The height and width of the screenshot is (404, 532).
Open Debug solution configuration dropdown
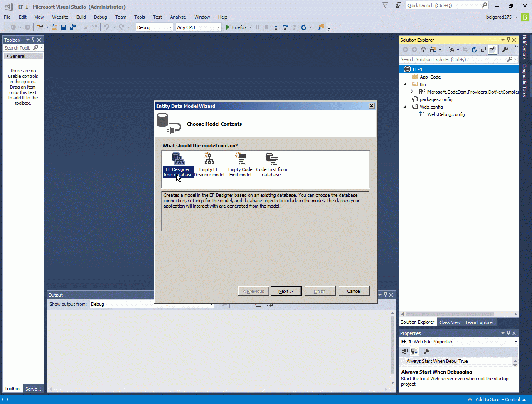pyautogui.click(x=154, y=27)
